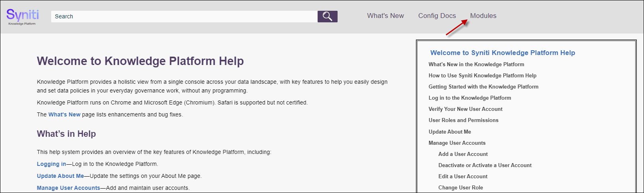
Task: Open Verify Your New User Account topic
Action: [465, 109]
